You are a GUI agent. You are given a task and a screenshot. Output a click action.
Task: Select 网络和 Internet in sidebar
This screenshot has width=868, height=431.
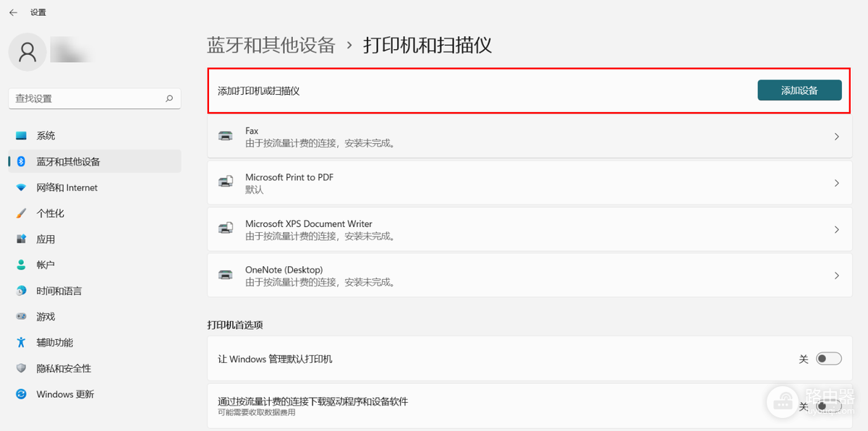tap(95, 188)
